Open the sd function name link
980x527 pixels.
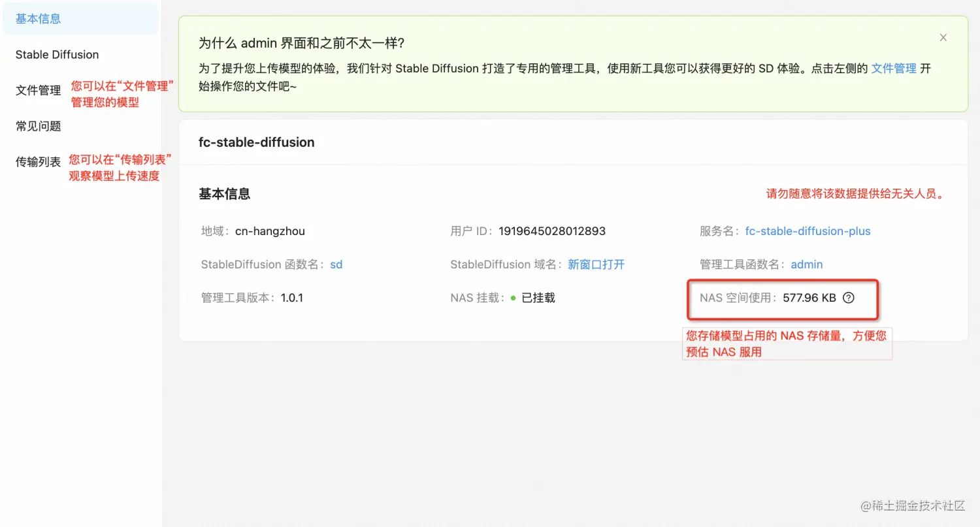pyautogui.click(x=336, y=264)
